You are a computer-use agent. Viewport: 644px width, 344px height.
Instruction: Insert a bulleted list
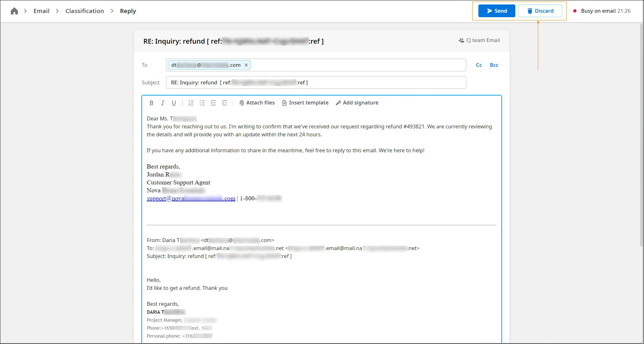[x=202, y=103]
